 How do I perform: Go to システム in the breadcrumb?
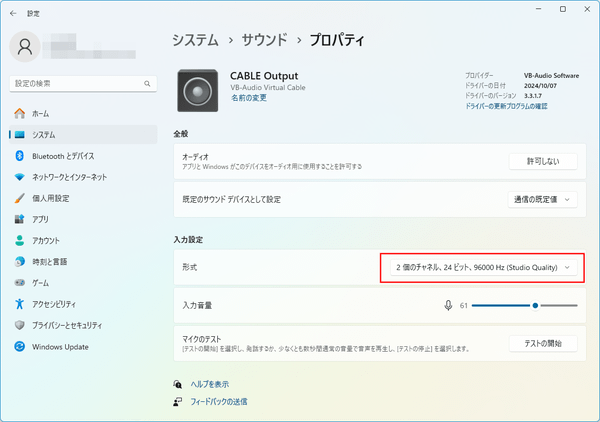point(195,40)
